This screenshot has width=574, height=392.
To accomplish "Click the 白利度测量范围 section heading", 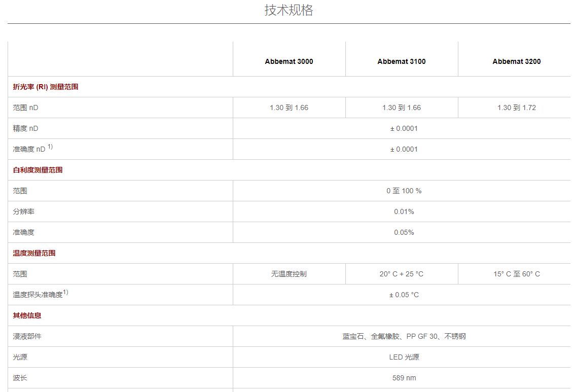I will point(38,170).
